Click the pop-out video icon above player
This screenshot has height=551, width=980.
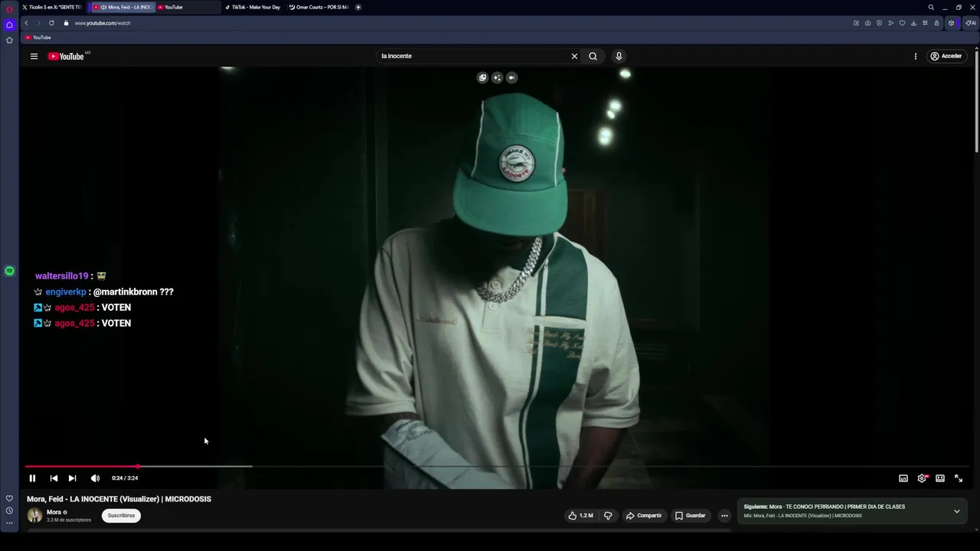click(482, 77)
